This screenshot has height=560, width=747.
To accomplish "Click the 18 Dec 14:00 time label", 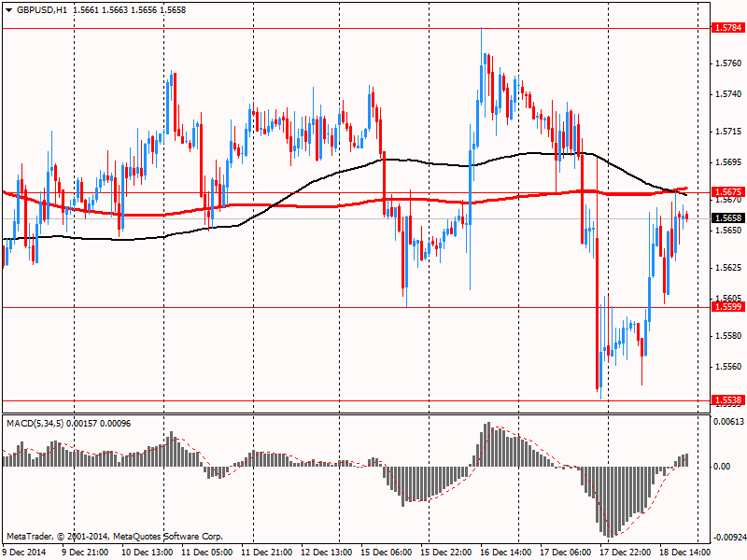I will (x=685, y=552).
